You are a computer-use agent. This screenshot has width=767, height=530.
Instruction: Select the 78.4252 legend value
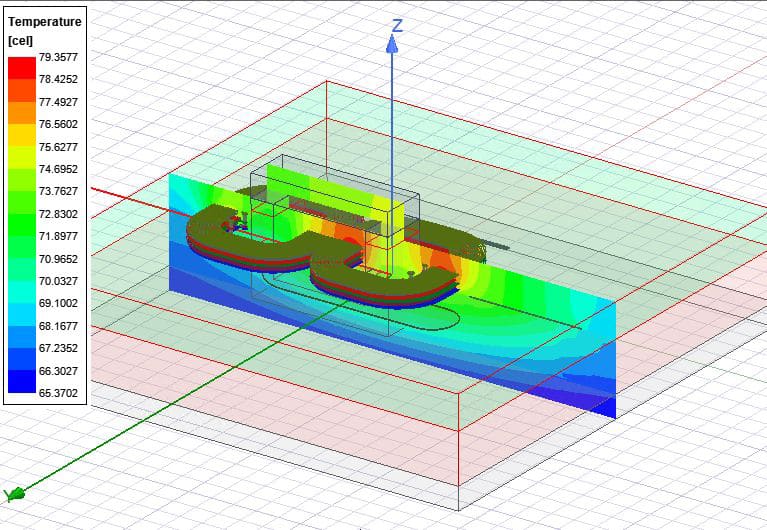(x=58, y=79)
